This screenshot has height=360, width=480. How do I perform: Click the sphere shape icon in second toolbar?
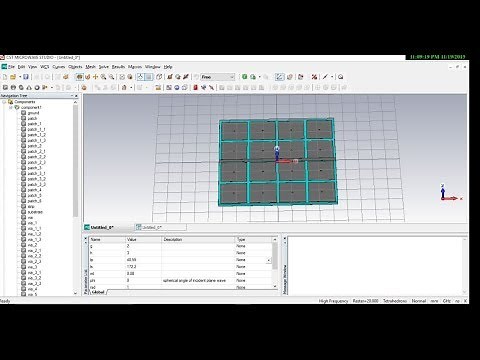tap(13, 87)
